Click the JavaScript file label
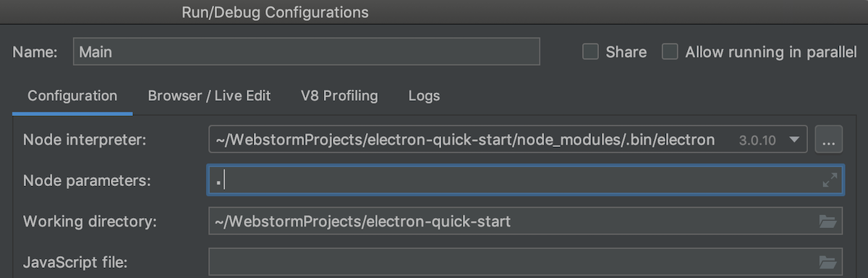This screenshot has height=278, width=868. (x=75, y=262)
